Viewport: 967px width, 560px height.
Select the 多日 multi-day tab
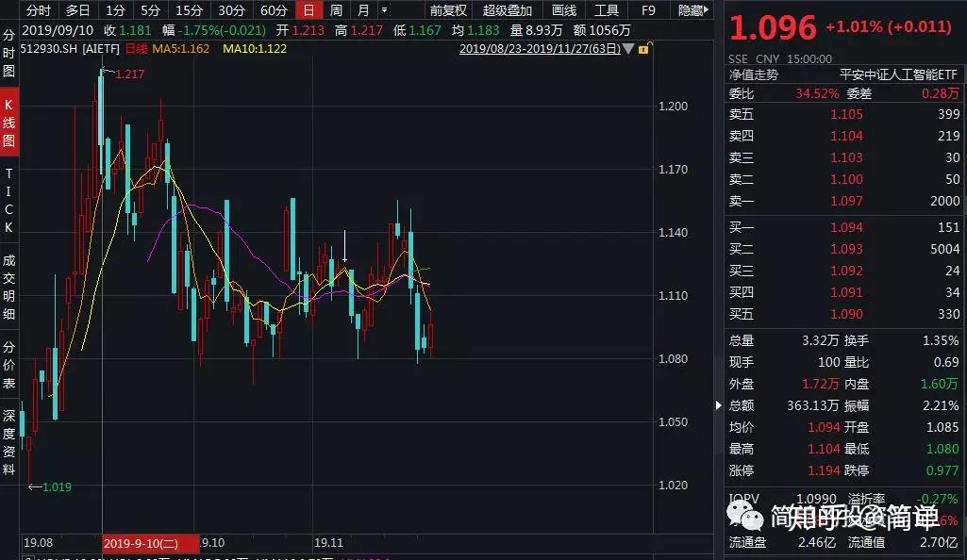pos(77,10)
